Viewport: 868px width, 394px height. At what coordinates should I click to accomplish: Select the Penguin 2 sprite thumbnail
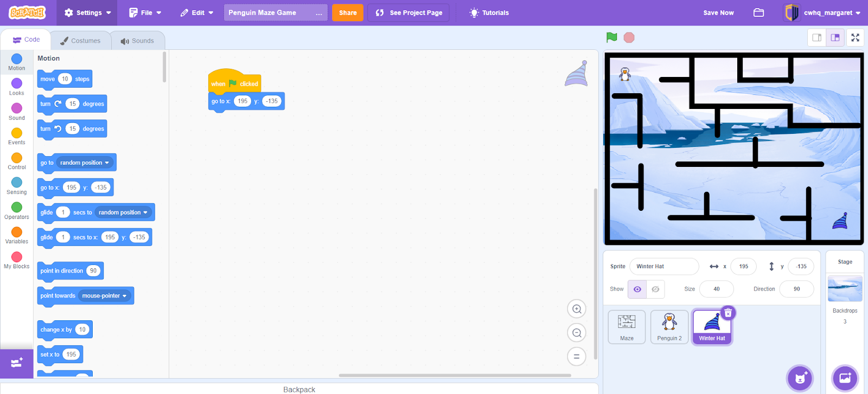(x=669, y=327)
